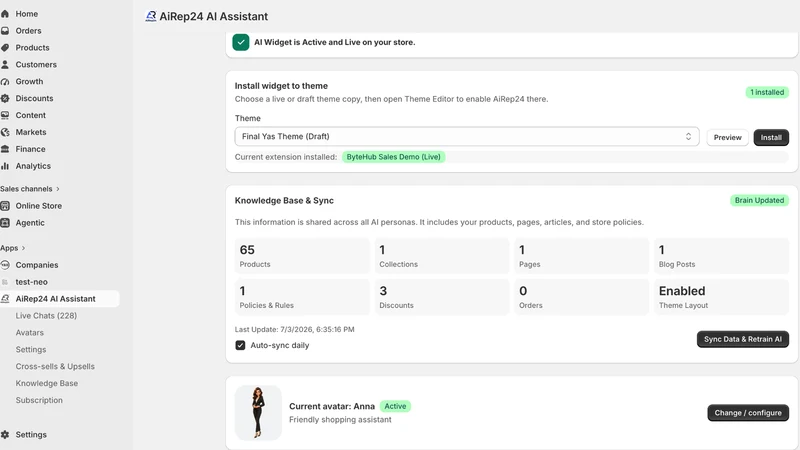Click the Pages stat card
The height and width of the screenshot is (450, 800).
[x=582, y=256]
